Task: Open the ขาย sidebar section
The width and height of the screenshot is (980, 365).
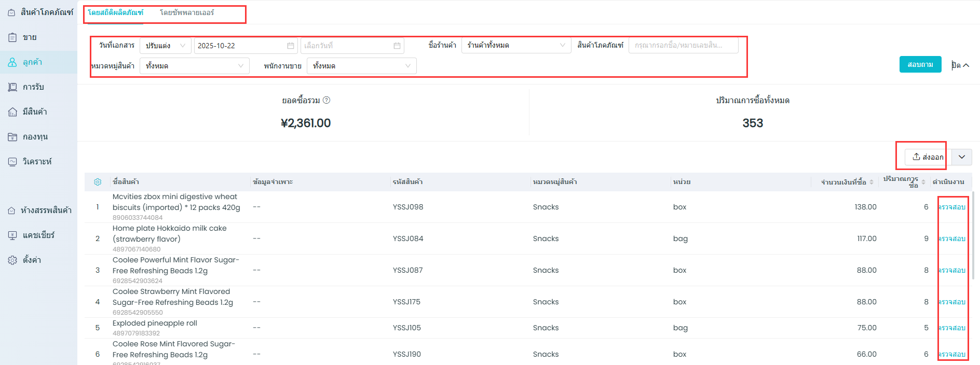Action: (30, 37)
